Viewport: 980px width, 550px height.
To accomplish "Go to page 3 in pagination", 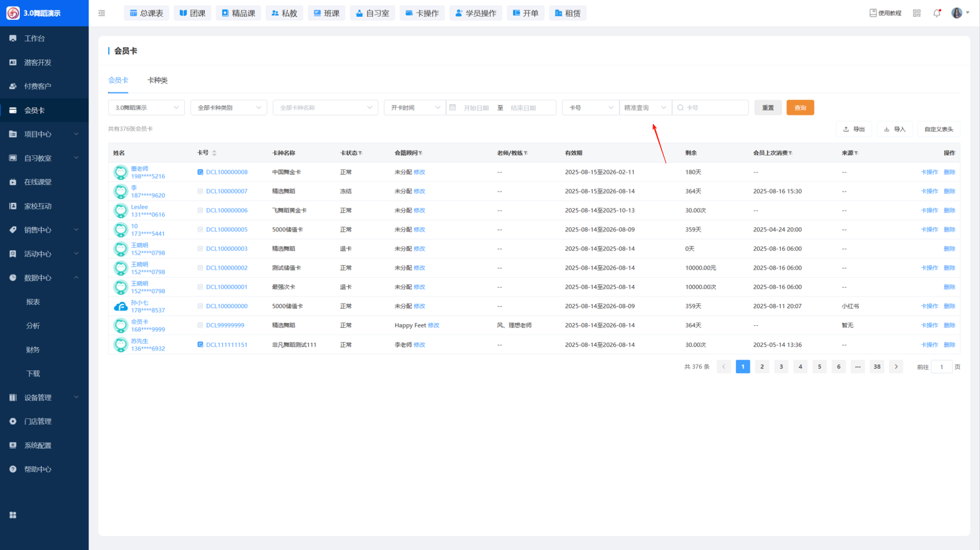I will pos(781,367).
